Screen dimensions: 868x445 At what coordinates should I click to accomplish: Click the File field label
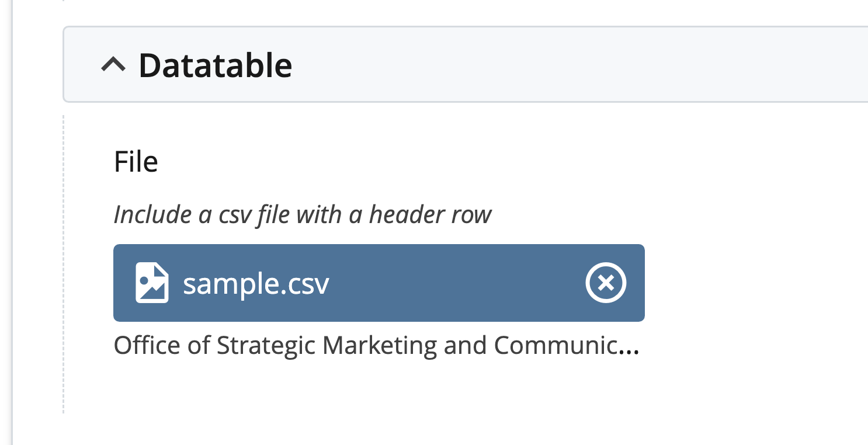pyautogui.click(x=136, y=162)
